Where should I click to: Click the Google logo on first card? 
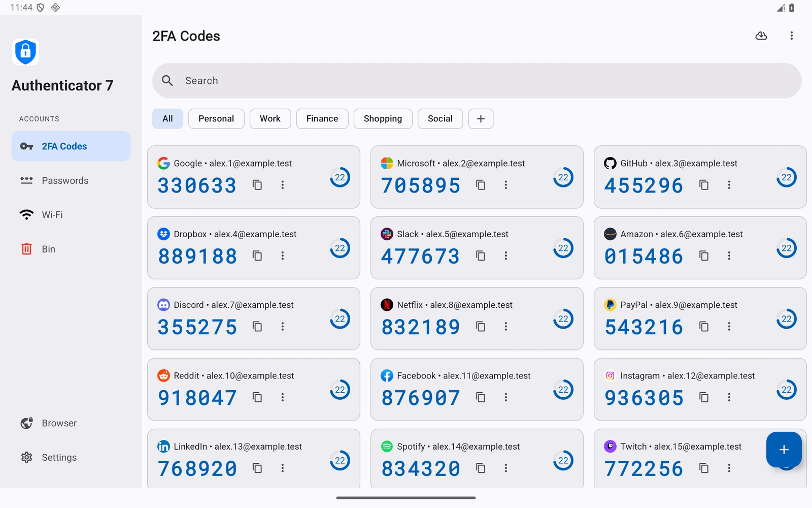[163, 163]
